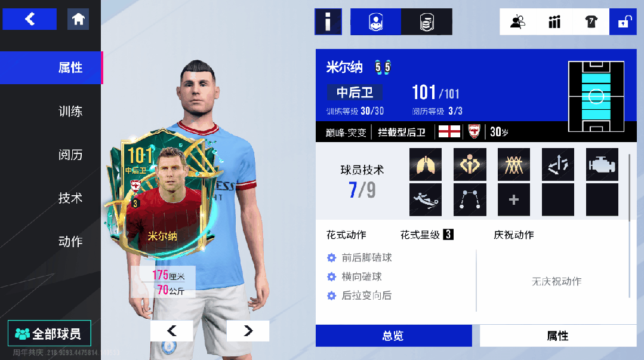Click the 全部球员 button
Image resolution: width=644 pixels, height=360 pixels.
point(50,333)
